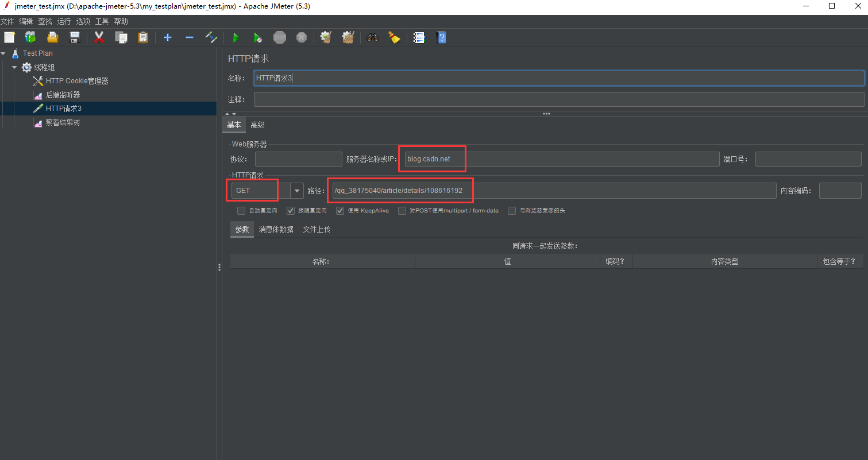Click the 端口号 port field
The image size is (868, 460).
coord(808,159)
